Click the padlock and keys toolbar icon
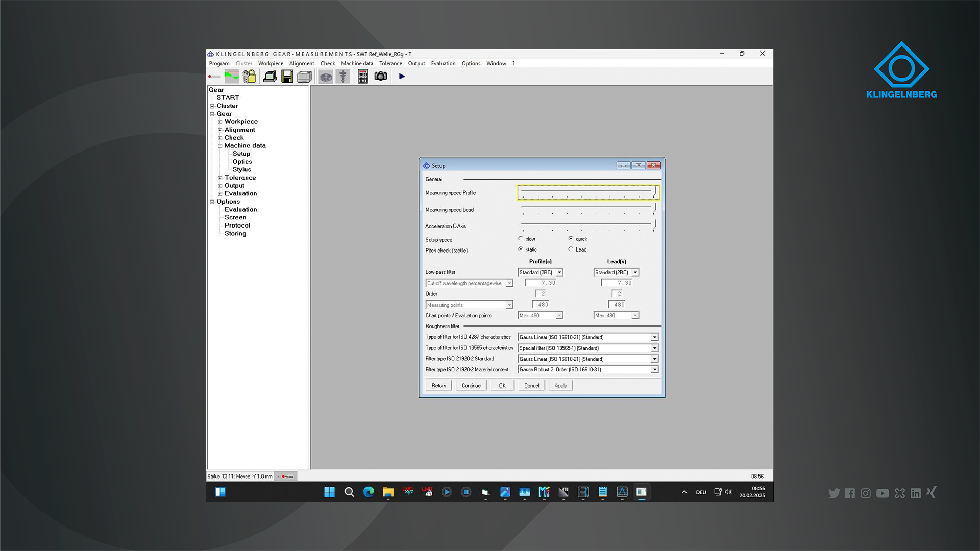Viewport: 980px width, 551px height. click(x=249, y=77)
